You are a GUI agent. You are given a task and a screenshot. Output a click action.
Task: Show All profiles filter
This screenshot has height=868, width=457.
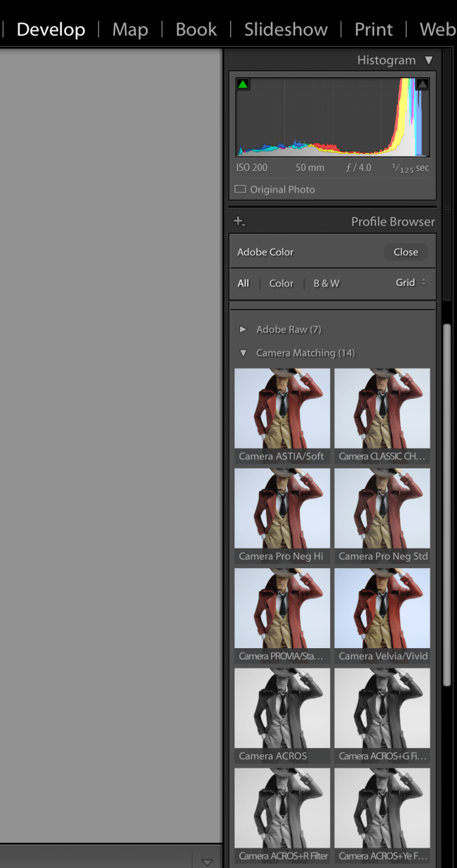coord(243,284)
